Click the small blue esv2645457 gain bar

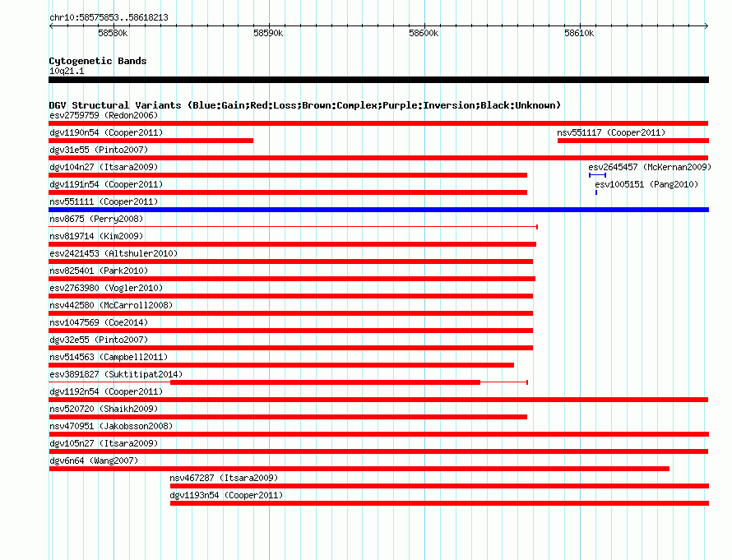[598, 175]
